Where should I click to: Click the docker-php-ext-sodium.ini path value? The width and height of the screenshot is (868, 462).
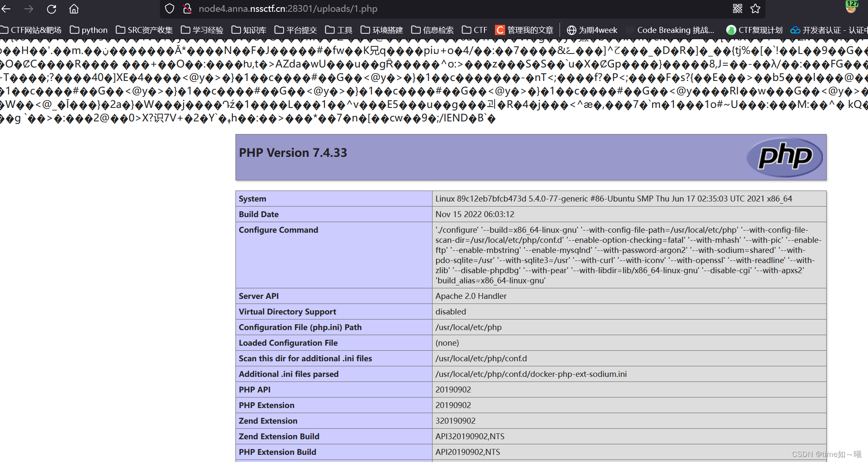tap(531, 374)
